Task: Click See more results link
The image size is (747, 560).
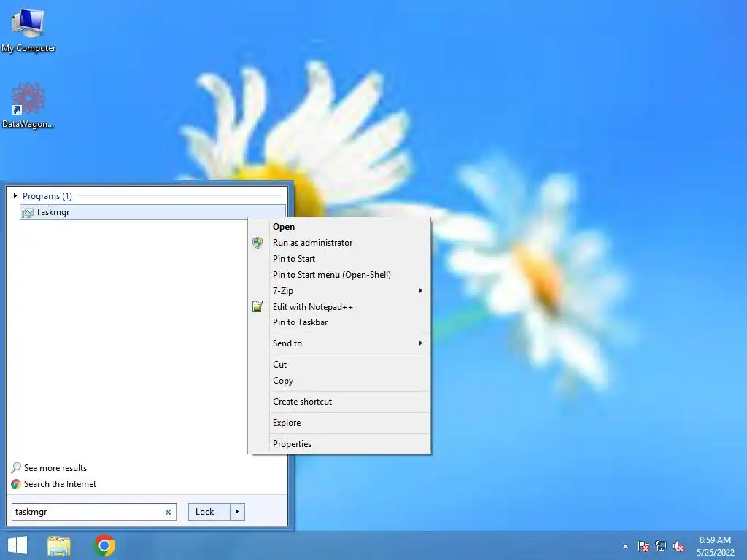Action: click(x=55, y=468)
